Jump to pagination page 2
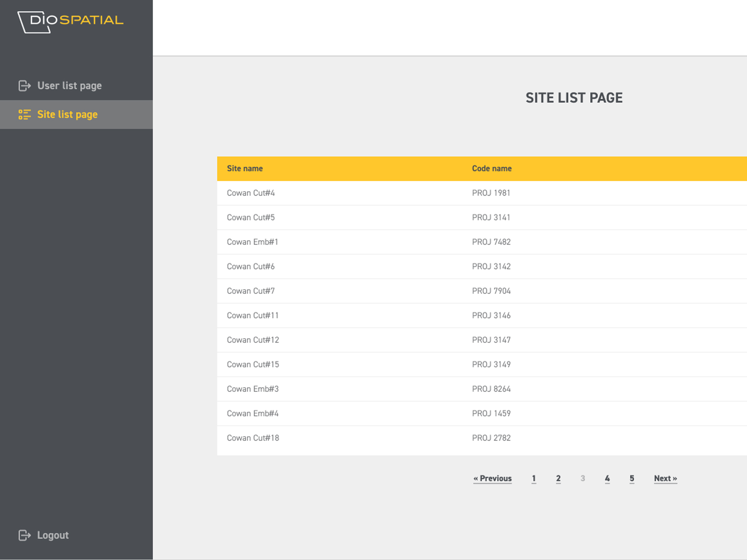The height and width of the screenshot is (560, 747). tap(558, 478)
